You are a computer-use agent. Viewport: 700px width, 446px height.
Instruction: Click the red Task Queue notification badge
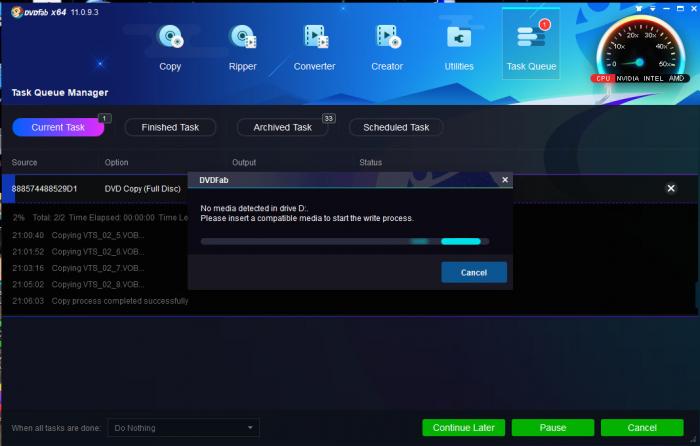coord(544,25)
